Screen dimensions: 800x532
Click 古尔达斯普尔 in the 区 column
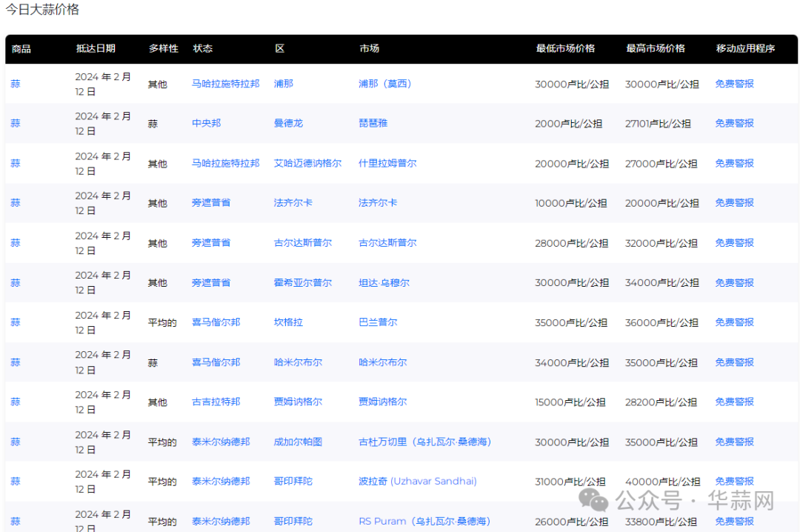tap(302, 243)
